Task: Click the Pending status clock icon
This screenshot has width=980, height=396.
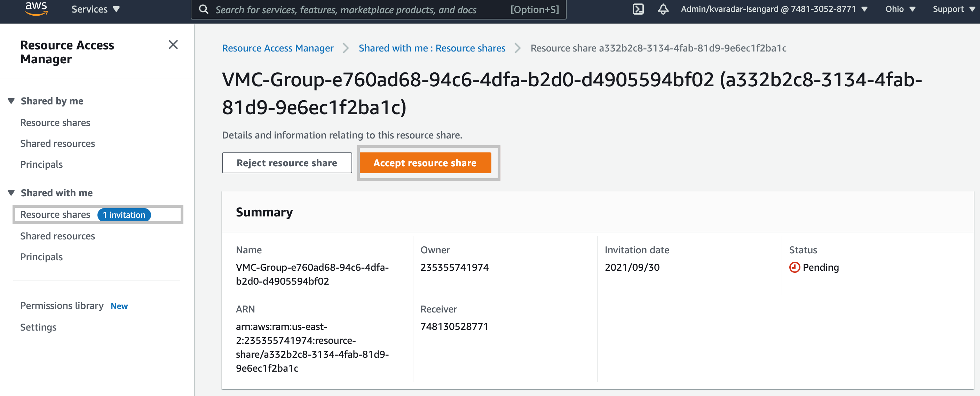Action: tap(795, 268)
